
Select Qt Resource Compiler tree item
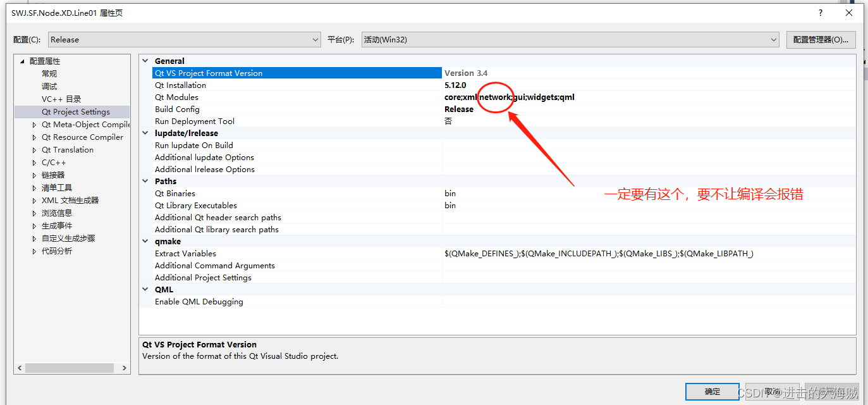(x=83, y=137)
